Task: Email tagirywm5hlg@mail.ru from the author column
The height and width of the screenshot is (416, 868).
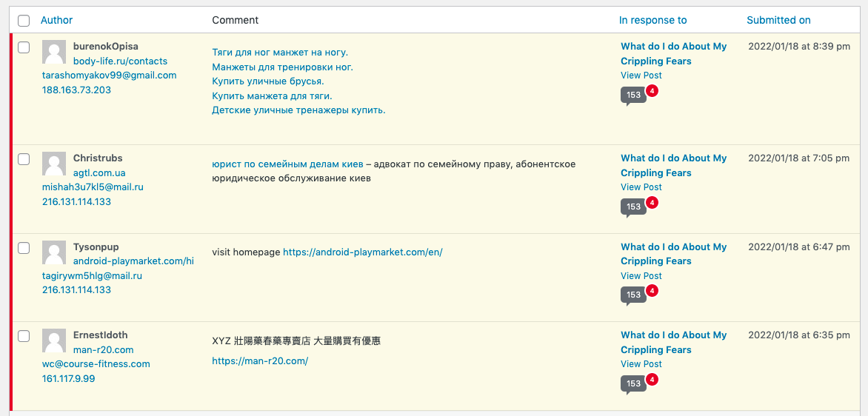Action: [x=92, y=275]
